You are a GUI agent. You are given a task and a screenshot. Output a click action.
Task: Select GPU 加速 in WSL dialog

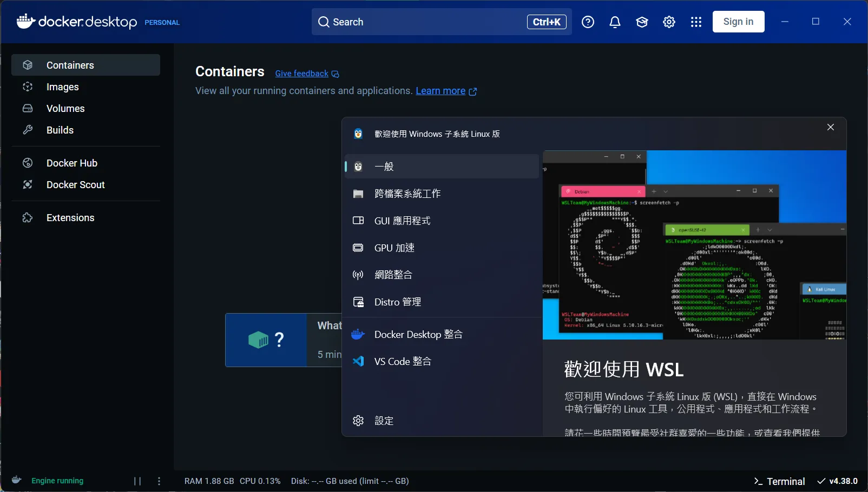[x=442, y=248]
